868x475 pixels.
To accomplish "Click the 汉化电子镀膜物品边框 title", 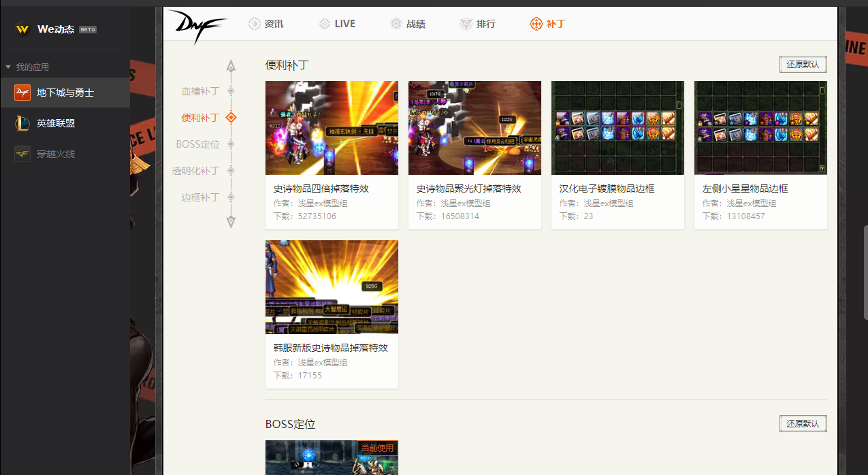I will (x=607, y=189).
